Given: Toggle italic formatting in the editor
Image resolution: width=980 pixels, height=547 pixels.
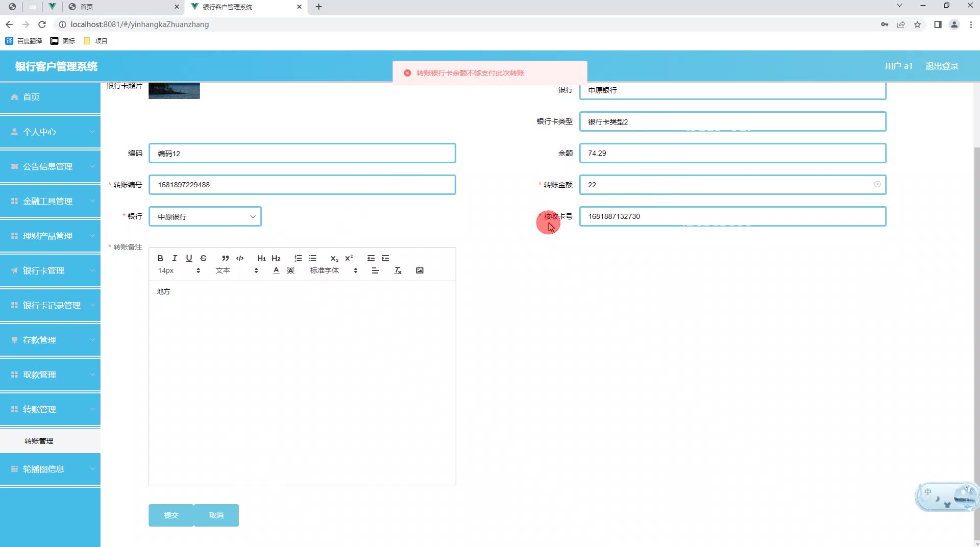Looking at the screenshot, I should [175, 258].
